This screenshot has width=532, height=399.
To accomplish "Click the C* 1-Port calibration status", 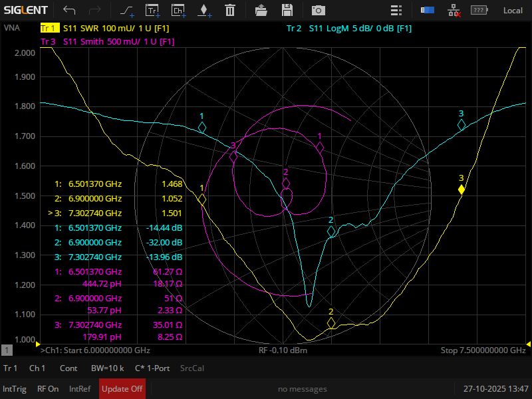I will click(x=153, y=368).
